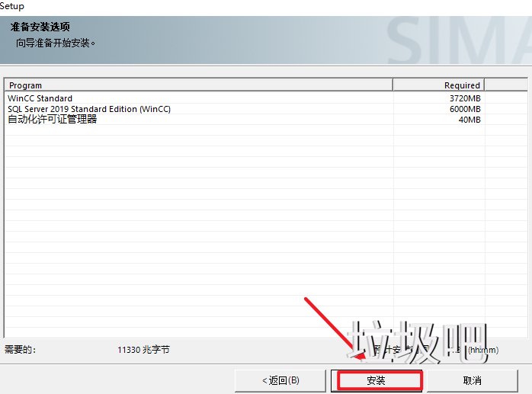Click the 11330 兆字节 total size text

pyautogui.click(x=143, y=350)
